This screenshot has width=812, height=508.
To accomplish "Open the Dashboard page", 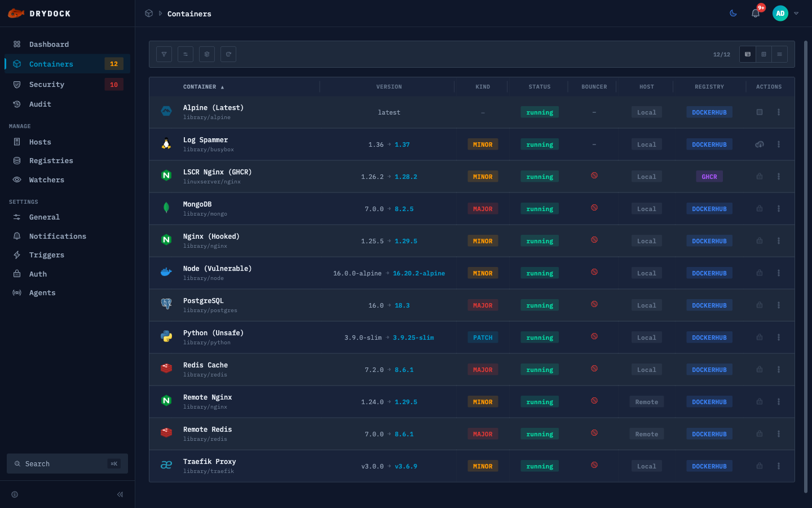I will 68,44.
